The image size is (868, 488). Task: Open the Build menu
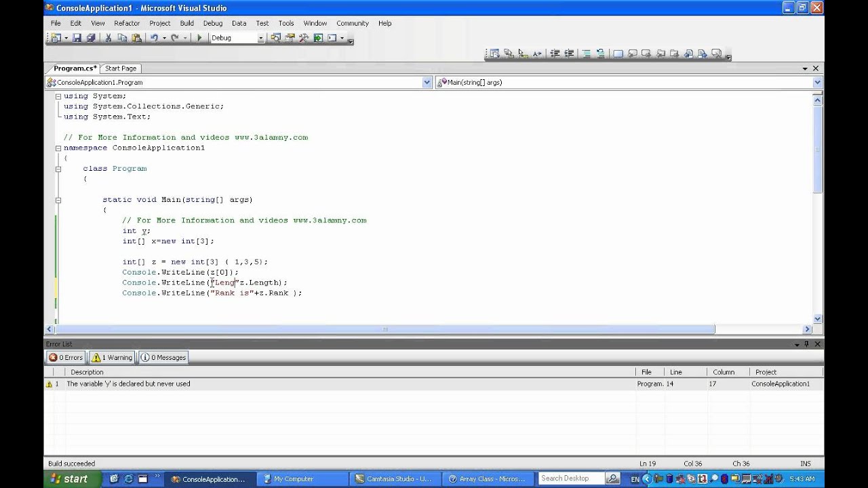tap(186, 23)
